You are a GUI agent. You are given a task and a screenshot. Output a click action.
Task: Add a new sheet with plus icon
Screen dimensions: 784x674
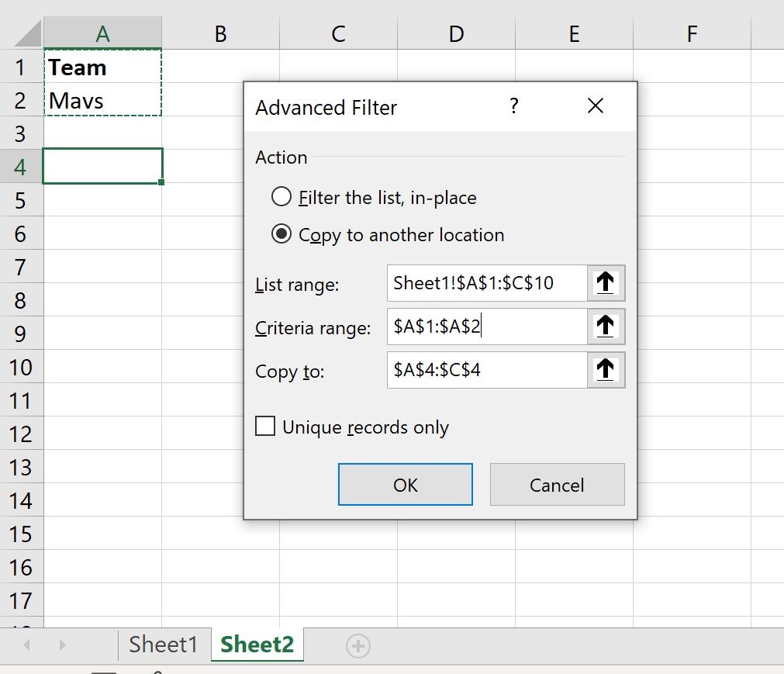pos(358,645)
